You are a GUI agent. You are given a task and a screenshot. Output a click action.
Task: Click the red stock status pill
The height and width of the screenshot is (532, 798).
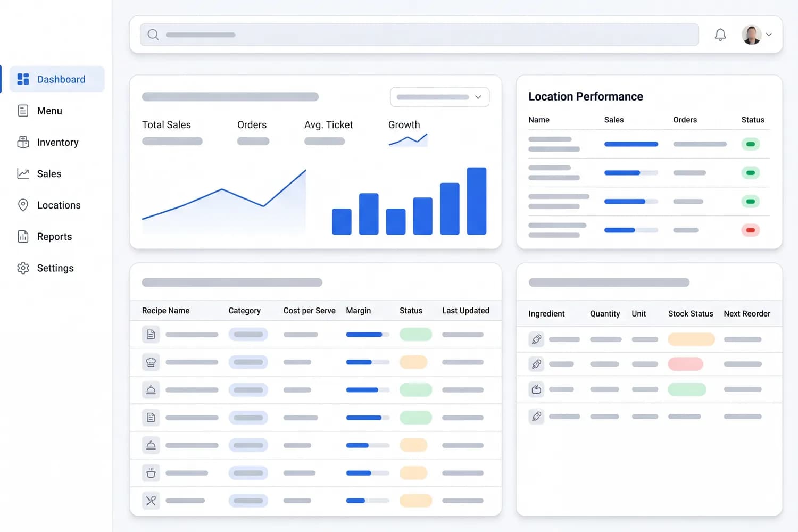click(686, 364)
